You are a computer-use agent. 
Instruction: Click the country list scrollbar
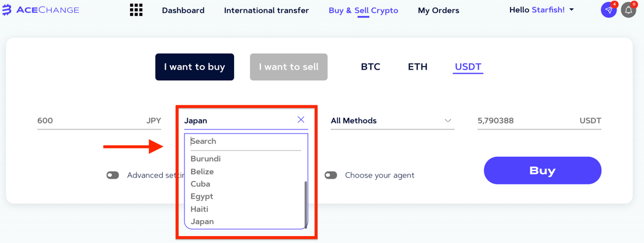[305, 204]
